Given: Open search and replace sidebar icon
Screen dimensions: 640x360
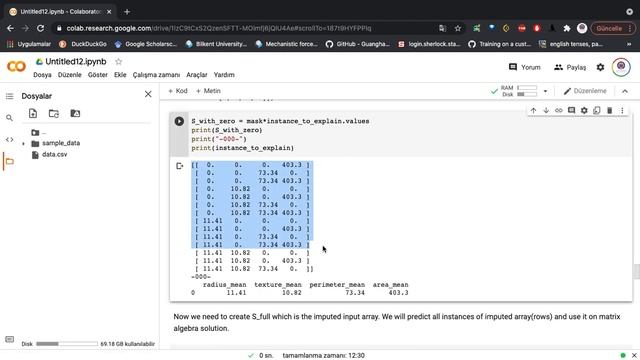Looking at the screenshot, I should [9, 118].
